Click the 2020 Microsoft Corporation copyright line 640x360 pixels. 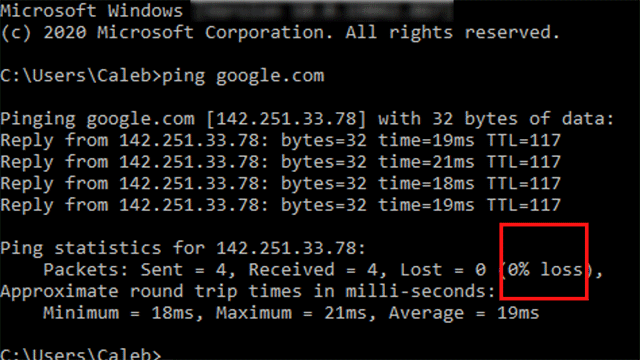[x=280, y=33]
